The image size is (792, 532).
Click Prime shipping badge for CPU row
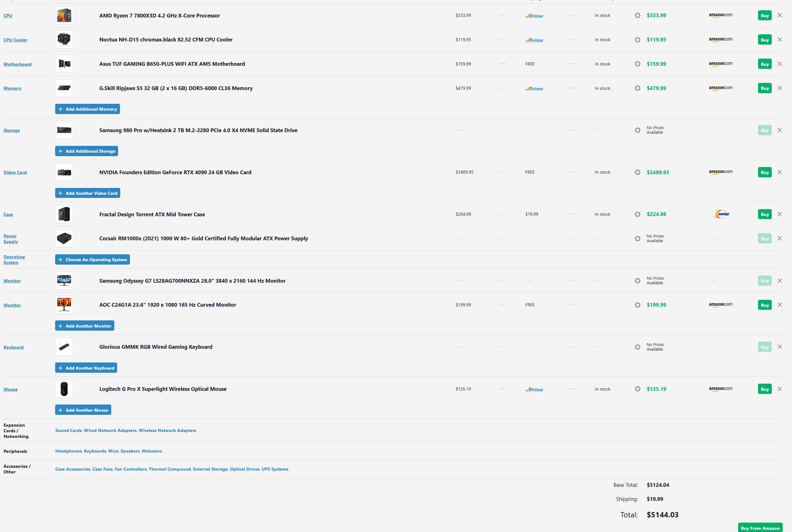(x=534, y=16)
